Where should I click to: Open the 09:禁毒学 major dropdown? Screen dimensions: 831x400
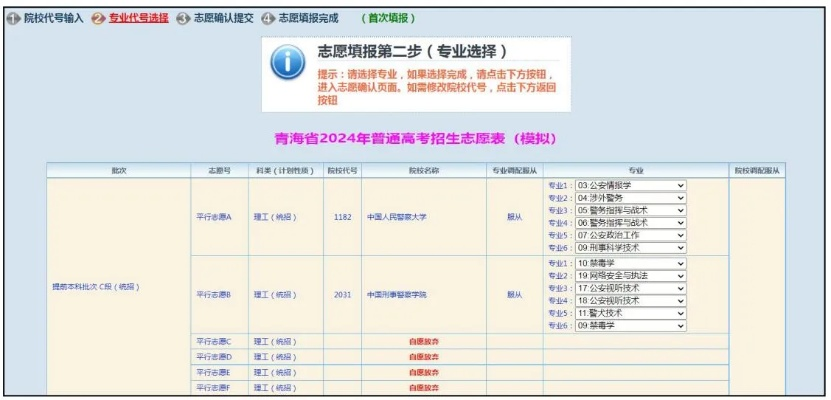(631, 326)
